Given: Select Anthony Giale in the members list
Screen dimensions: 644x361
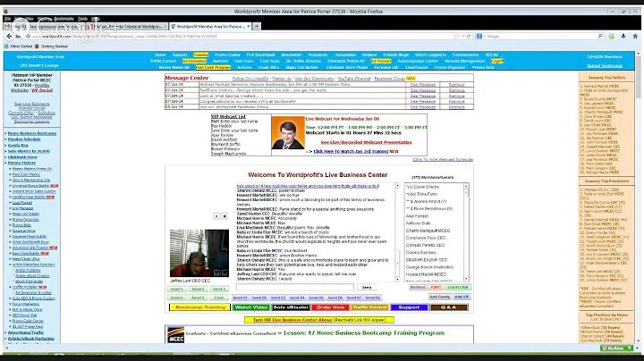Looking at the screenshot, I should 418,223.
